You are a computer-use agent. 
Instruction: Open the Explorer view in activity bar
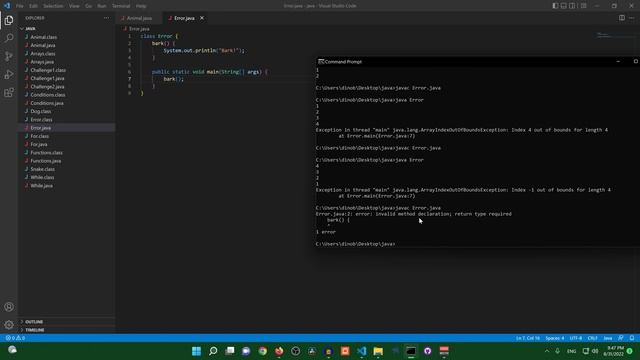pos(9,20)
